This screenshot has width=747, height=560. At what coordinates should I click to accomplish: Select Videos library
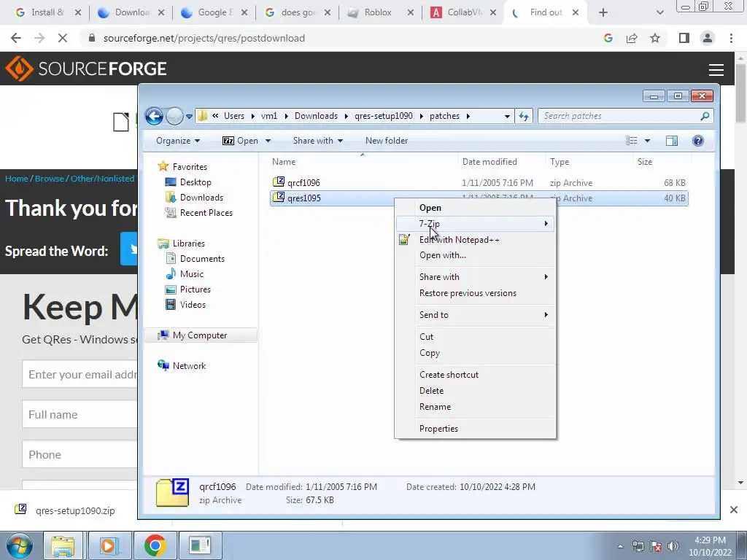point(193,304)
